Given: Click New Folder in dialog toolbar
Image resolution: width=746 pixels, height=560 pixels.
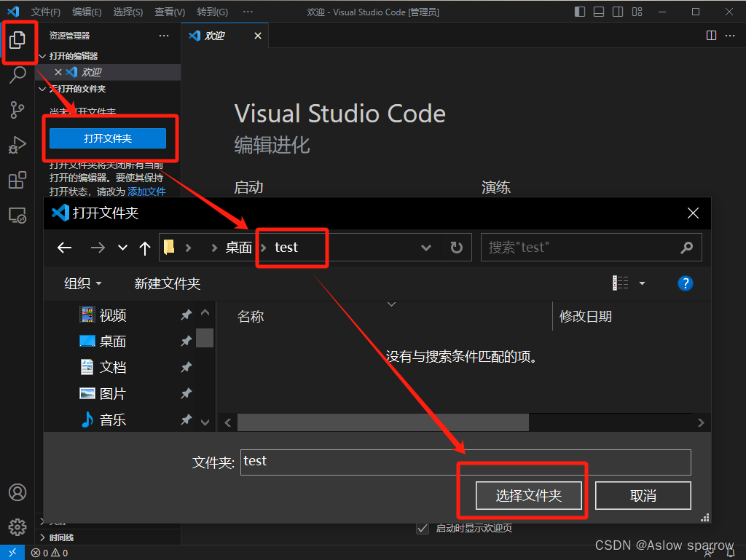Looking at the screenshot, I should 168,283.
